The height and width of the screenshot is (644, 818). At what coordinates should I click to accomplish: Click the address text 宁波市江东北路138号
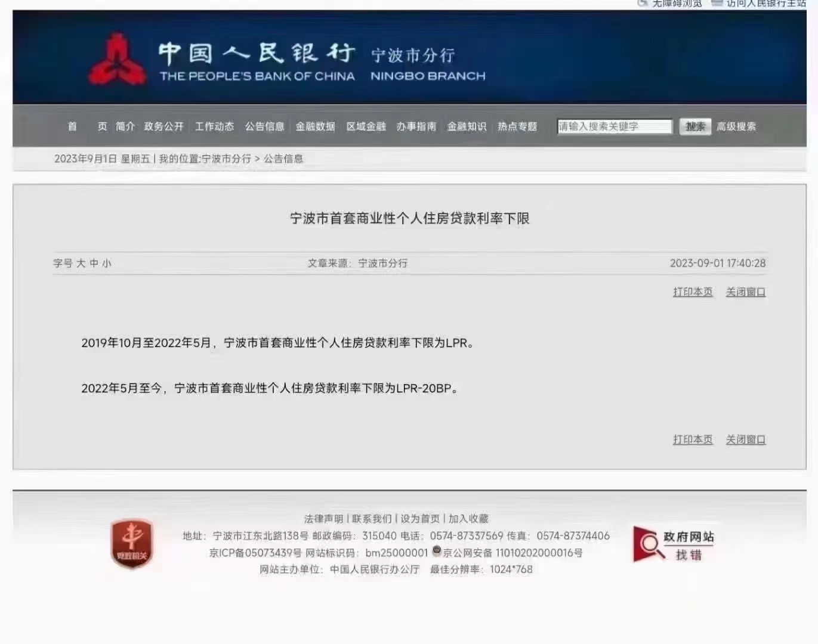click(x=261, y=535)
